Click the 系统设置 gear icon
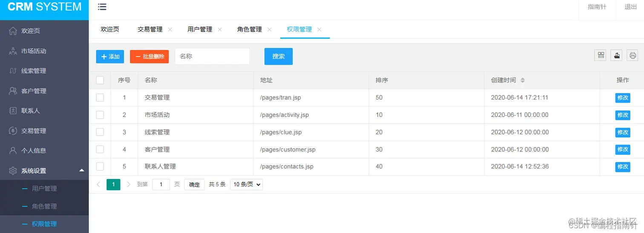The image size is (644, 233). click(x=13, y=170)
